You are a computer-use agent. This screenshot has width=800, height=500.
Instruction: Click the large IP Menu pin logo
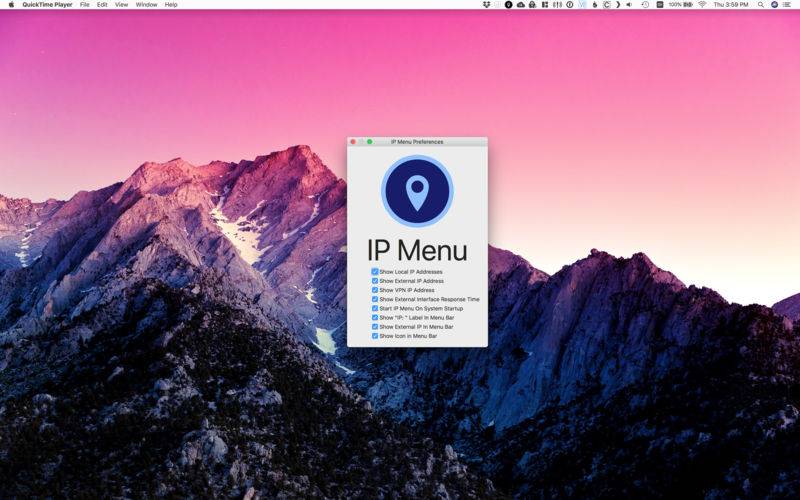coord(417,191)
